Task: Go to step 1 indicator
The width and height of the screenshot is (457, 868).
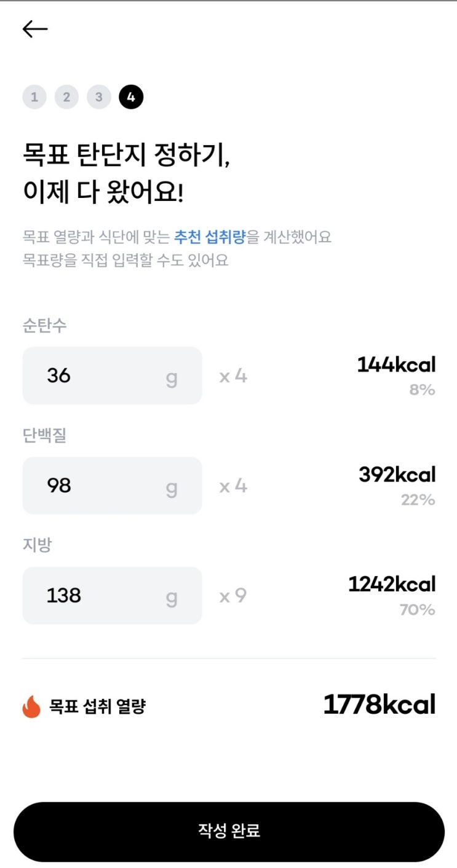Action: tap(34, 97)
